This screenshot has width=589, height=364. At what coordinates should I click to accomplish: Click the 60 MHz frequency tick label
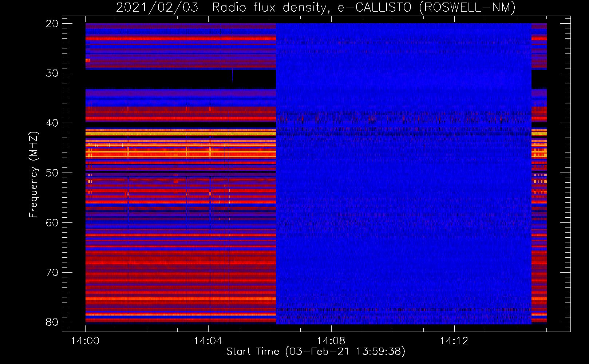click(x=52, y=222)
